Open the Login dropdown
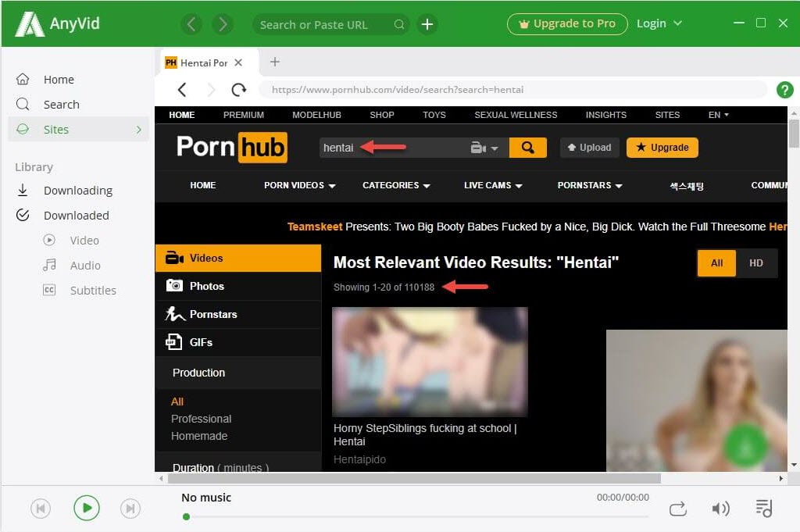Screen dimensions: 800x532 [659, 23]
